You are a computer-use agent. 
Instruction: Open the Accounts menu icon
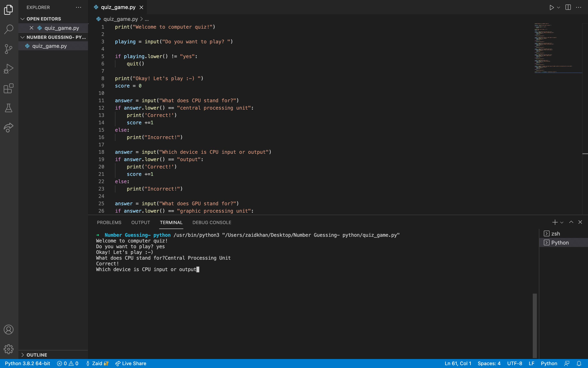(x=9, y=330)
